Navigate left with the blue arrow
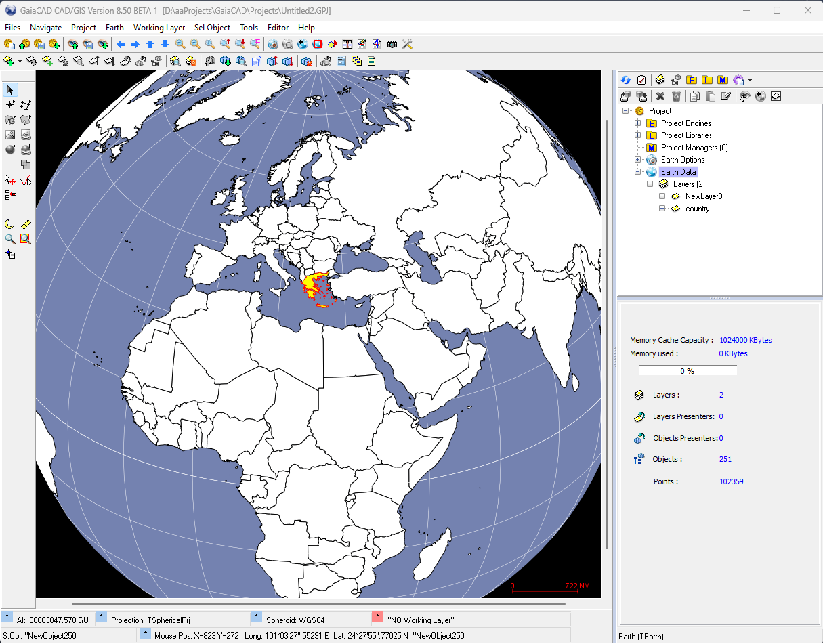This screenshot has height=644, width=823. point(121,45)
